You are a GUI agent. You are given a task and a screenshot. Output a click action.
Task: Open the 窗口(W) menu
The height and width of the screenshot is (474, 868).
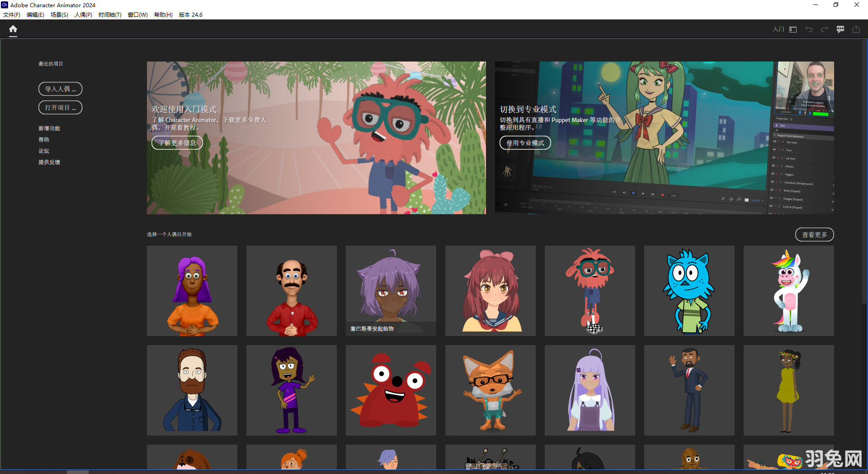tap(138, 14)
